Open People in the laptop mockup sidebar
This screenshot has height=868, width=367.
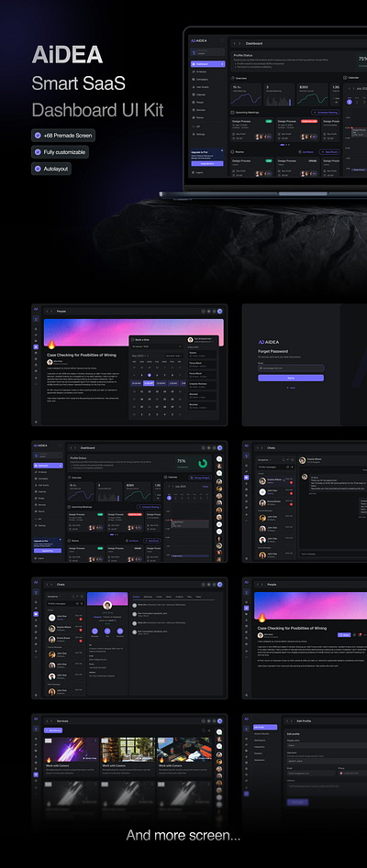coord(199,103)
